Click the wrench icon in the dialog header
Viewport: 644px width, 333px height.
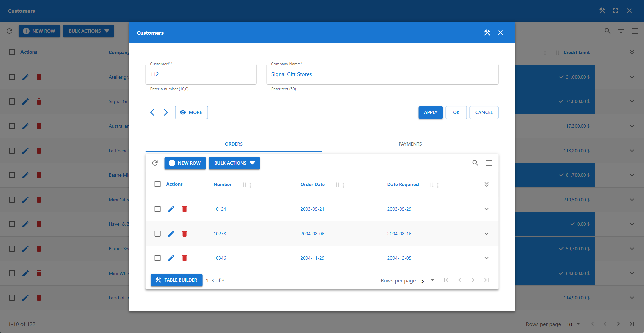pos(487,33)
